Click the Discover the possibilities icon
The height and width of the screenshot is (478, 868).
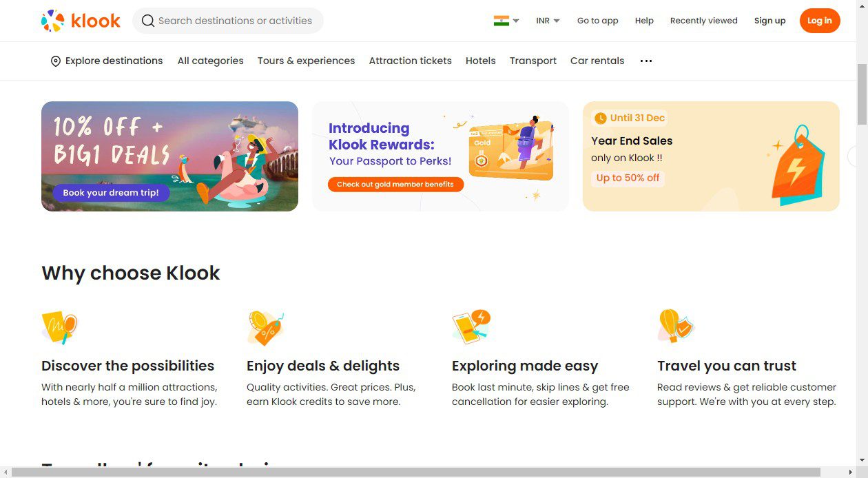click(59, 326)
